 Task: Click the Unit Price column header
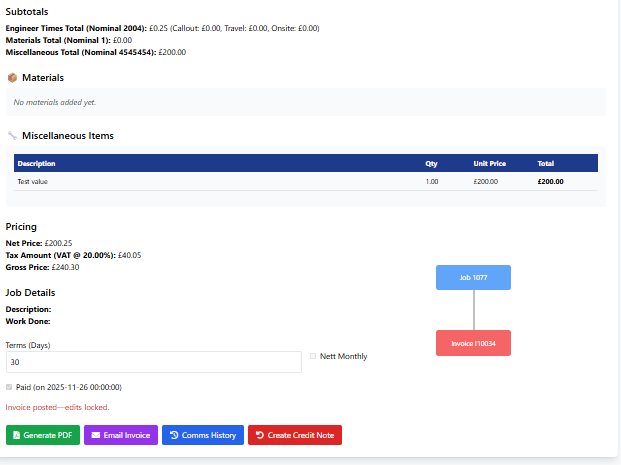490,164
